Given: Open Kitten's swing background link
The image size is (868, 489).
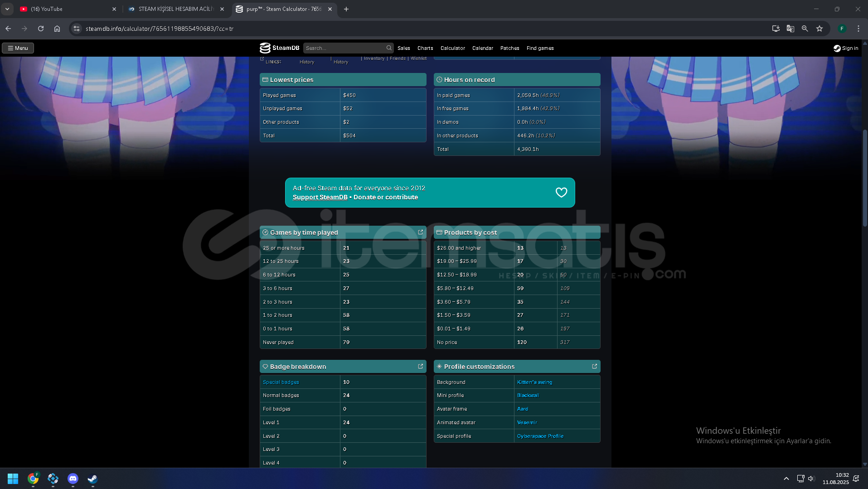Looking at the screenshot, I should point(535,382).
